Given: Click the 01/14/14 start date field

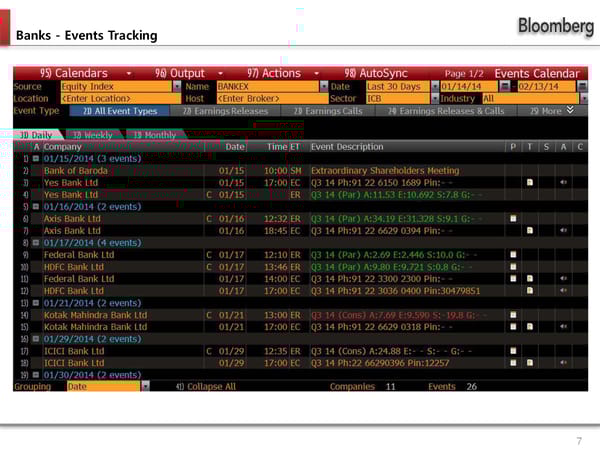Looking at the screenshot, I should pos(469,86).
